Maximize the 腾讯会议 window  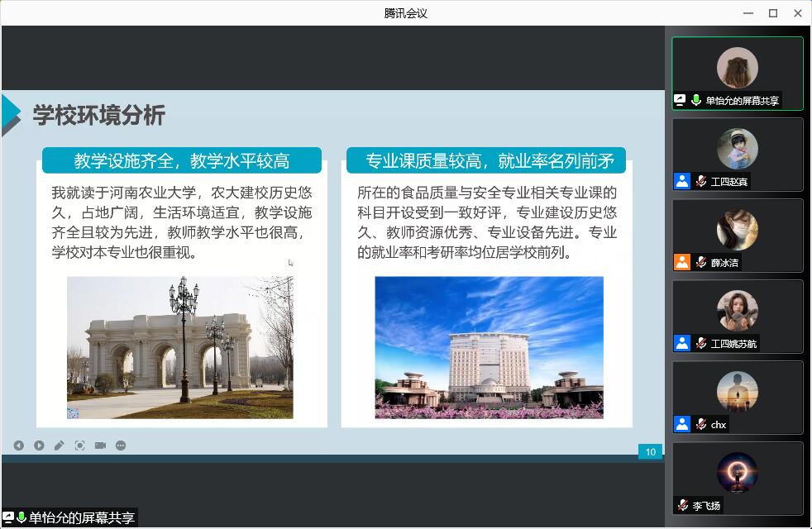[x=773, y=13]
